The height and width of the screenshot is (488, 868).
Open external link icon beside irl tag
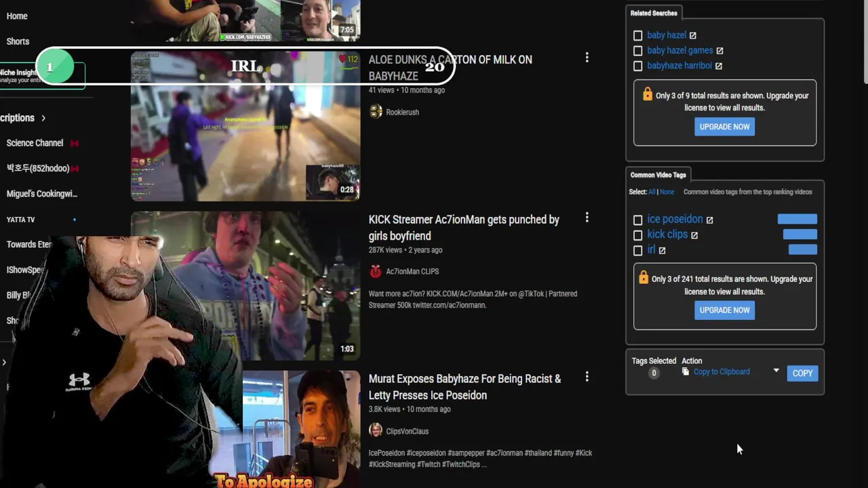tap(662, 251)
